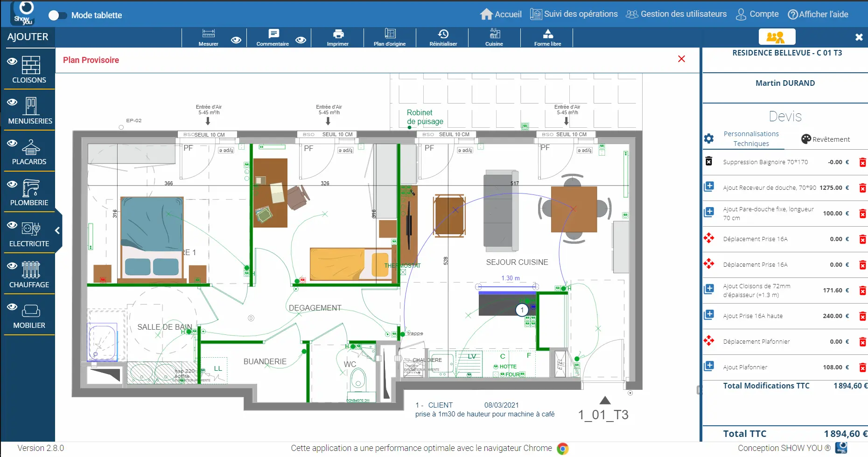Open the CLOISONS category

pyautogui.click(x=29, y=69)
